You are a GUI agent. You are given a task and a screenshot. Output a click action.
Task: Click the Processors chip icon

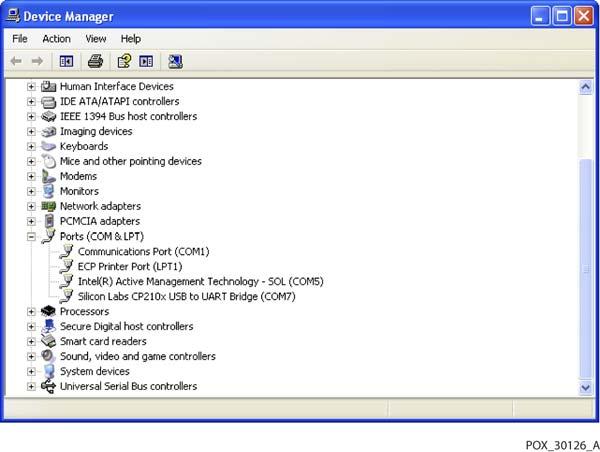coord(48,311)
